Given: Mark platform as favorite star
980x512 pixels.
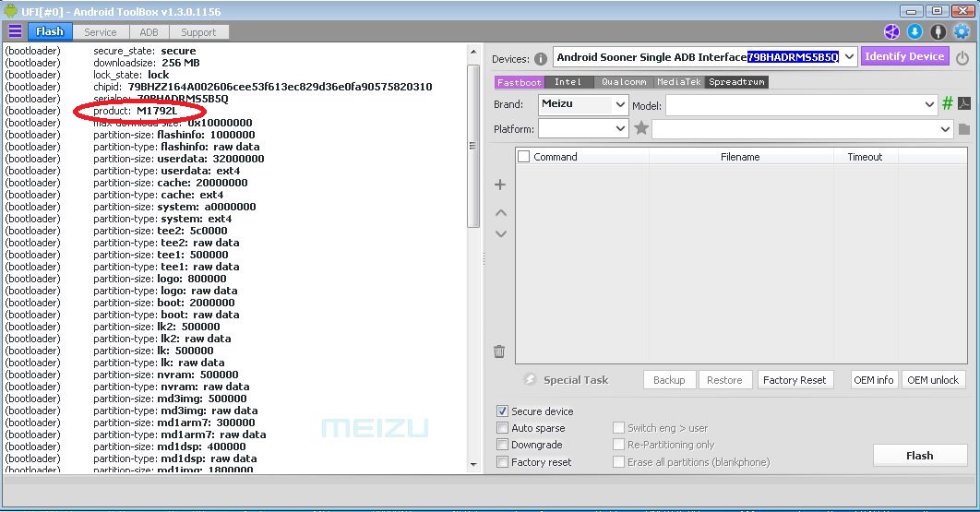Looking at the screenshot, I should 641,128.
